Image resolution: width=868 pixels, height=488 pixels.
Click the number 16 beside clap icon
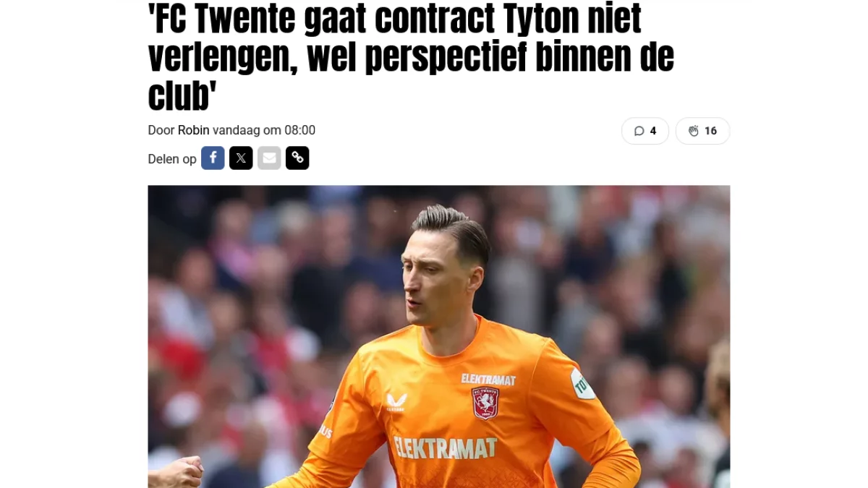(x=710, y=131)
